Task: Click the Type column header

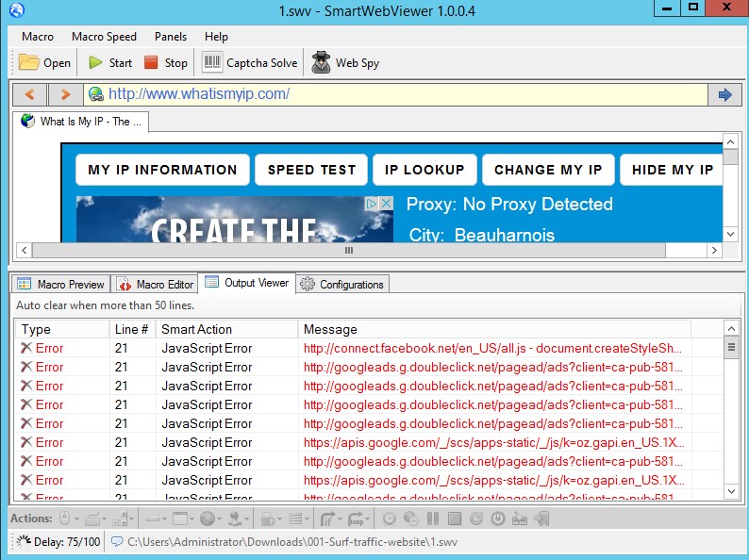Action: tap(62, 329)
